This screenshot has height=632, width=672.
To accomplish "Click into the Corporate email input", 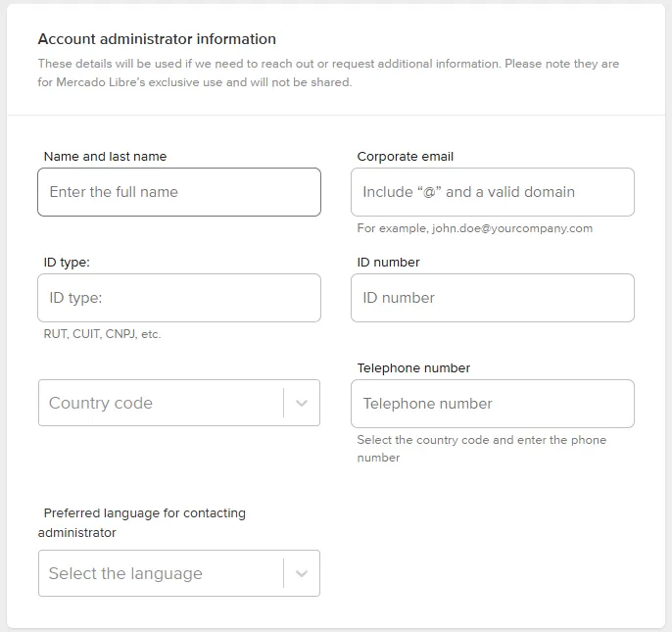I will click(x=492, y=192).
